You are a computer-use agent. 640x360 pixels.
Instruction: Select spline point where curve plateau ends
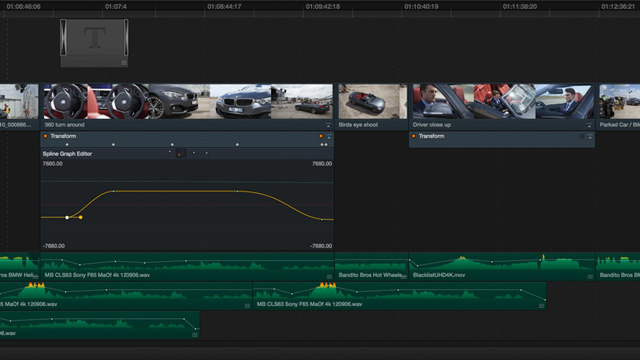(237, 191)
